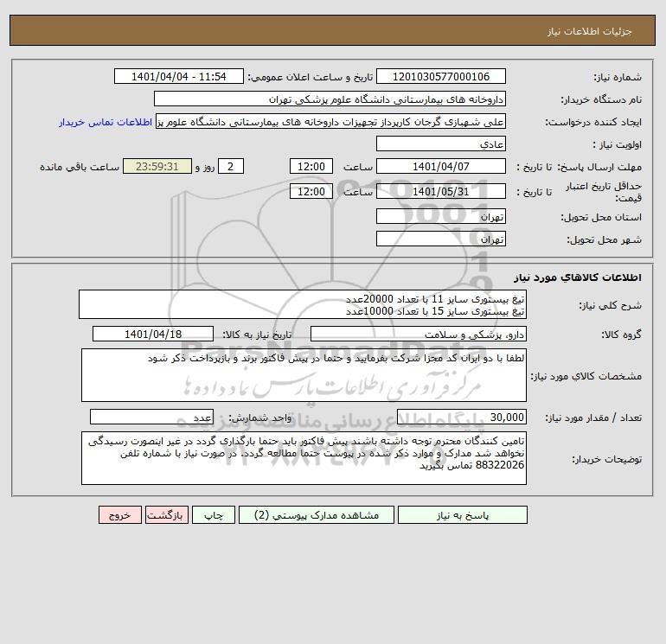666x644 pixels.
Task: Click the label توضیحات خریدار
Action: pos(607,459)
